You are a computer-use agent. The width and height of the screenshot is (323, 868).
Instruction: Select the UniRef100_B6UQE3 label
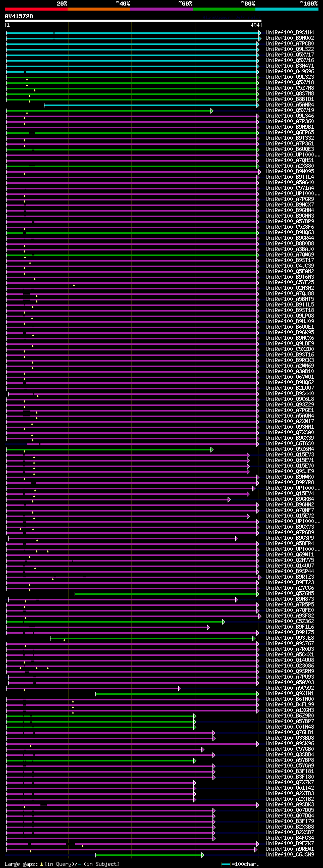point(290,149)
